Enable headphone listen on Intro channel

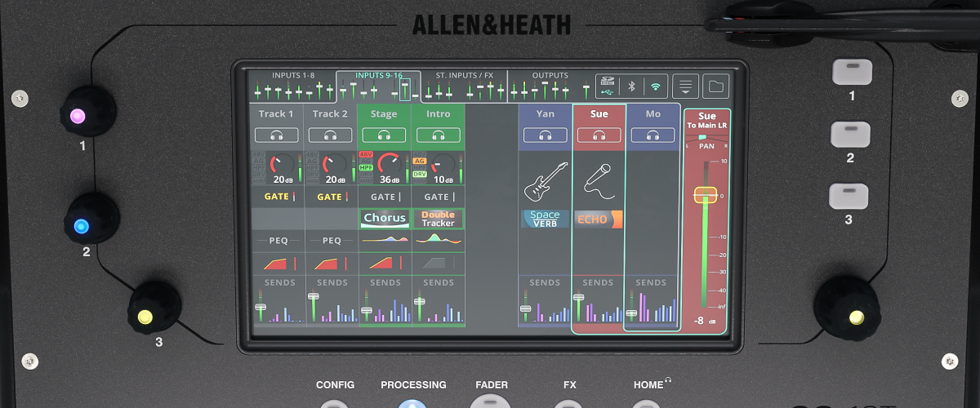(x=438, y=135)
